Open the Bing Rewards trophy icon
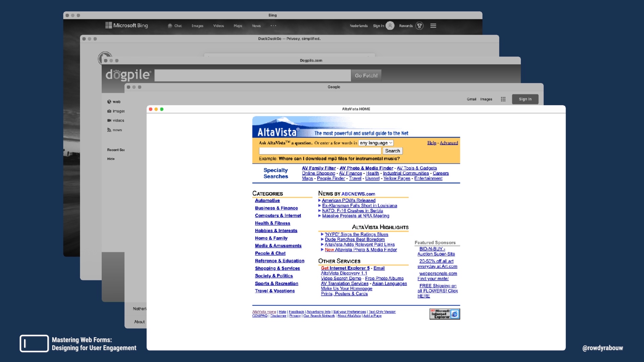The height and width of the screenshot is (362, 644). tap(419, 26)
